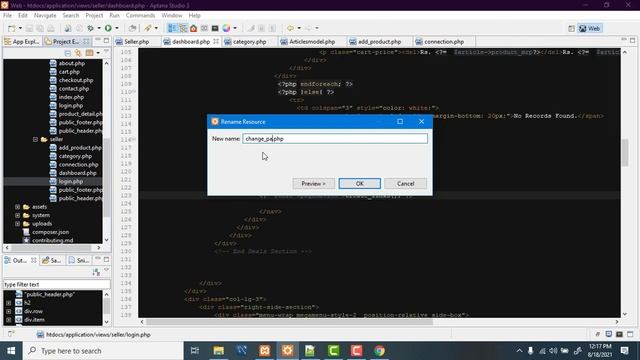Viewport: 640px width, 360px height.
Task: Click the Windows Start button
Action: tap(11, 351)
